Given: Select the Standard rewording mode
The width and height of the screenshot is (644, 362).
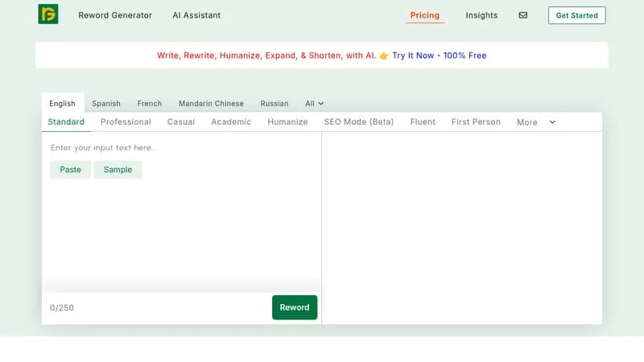Looking at the screenshot, I should (66, 122).
